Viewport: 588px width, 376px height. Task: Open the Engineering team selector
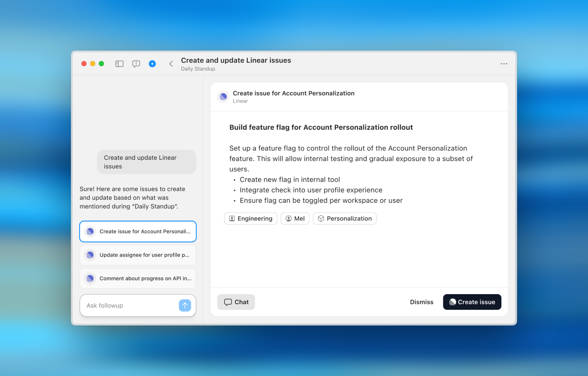250,218
